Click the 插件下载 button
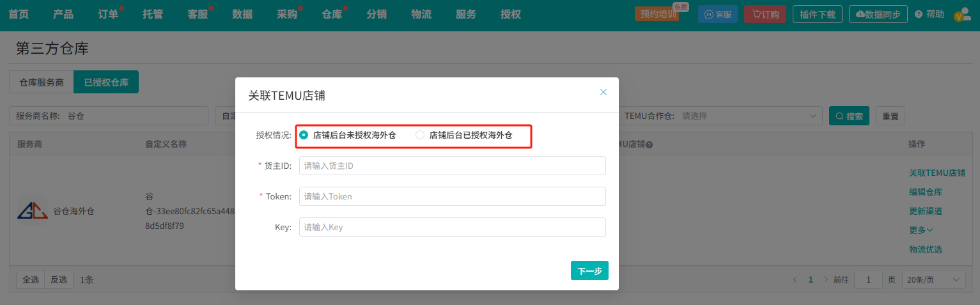 click(x=818, y=14)
